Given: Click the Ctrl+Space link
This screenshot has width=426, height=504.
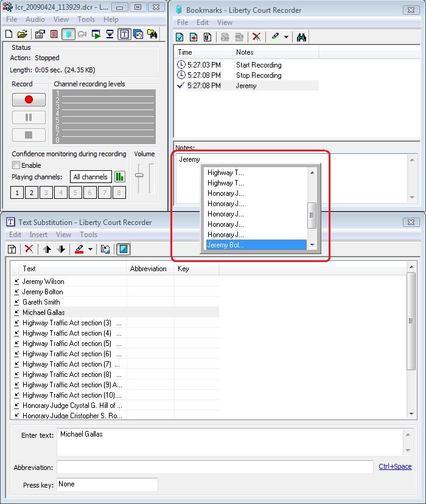Looking at the screenshot, I should tap(395, 466).
